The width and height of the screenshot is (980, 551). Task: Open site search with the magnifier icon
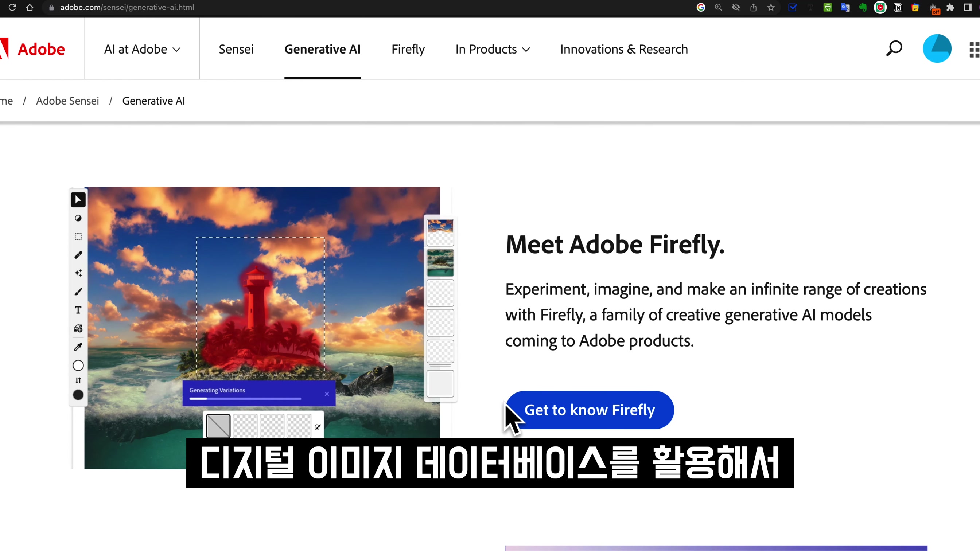[x=894, y=48]
